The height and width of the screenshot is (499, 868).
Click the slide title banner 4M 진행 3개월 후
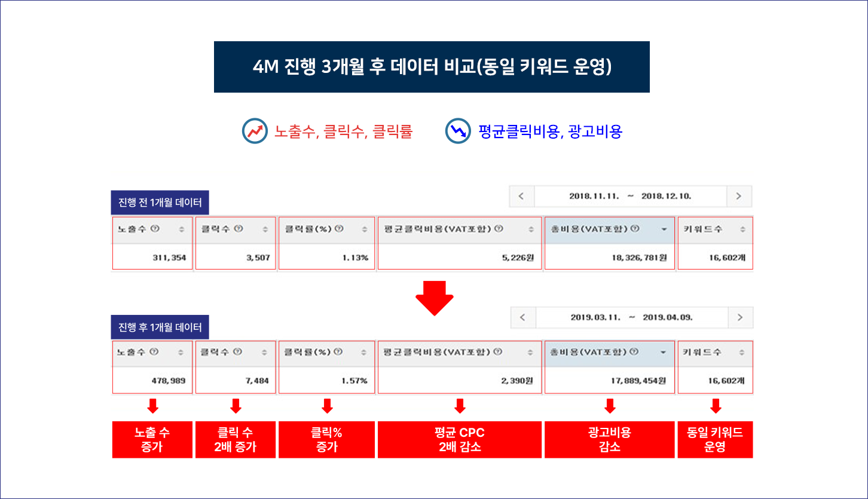432,67
